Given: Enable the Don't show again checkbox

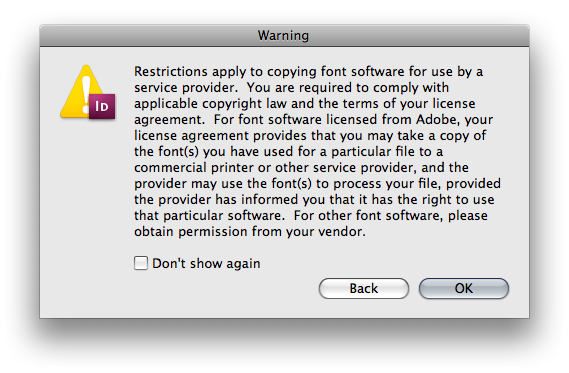Looking at the screenshot, I should 141,263.
